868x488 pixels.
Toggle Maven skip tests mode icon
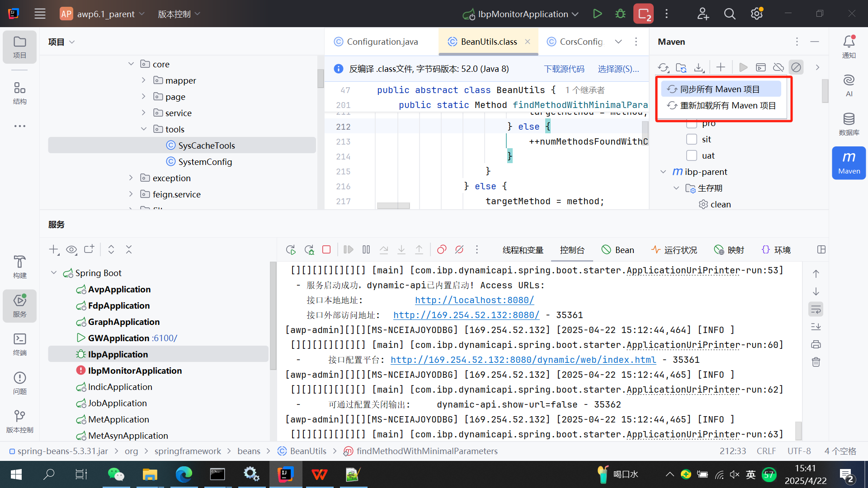pos(796,67)
